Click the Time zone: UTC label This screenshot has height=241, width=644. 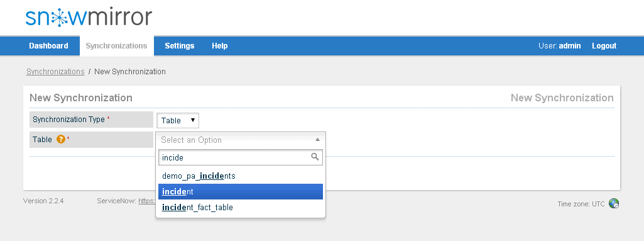(x=581, y=204)
